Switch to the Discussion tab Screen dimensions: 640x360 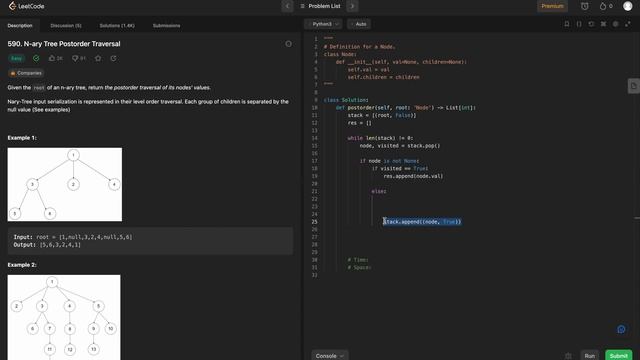(66, 25)
